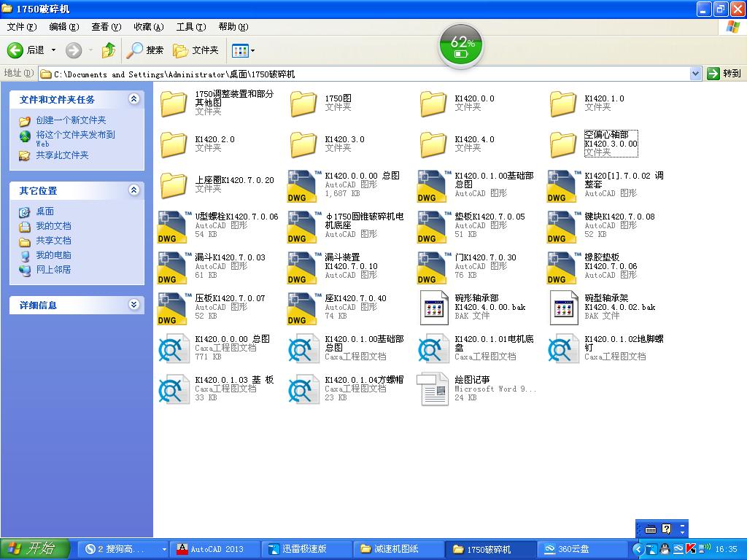Viewport: 747px width, 560px height.
Task: Select the K1420.3.0 folder icon
Action: (303, 144)
